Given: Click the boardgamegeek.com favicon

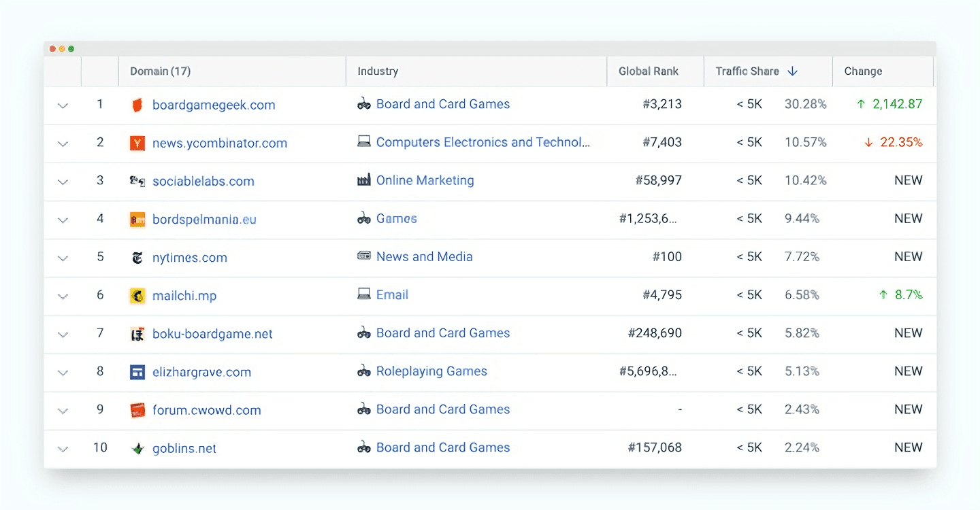Looking at the screenshot, I should pos(137,105).
